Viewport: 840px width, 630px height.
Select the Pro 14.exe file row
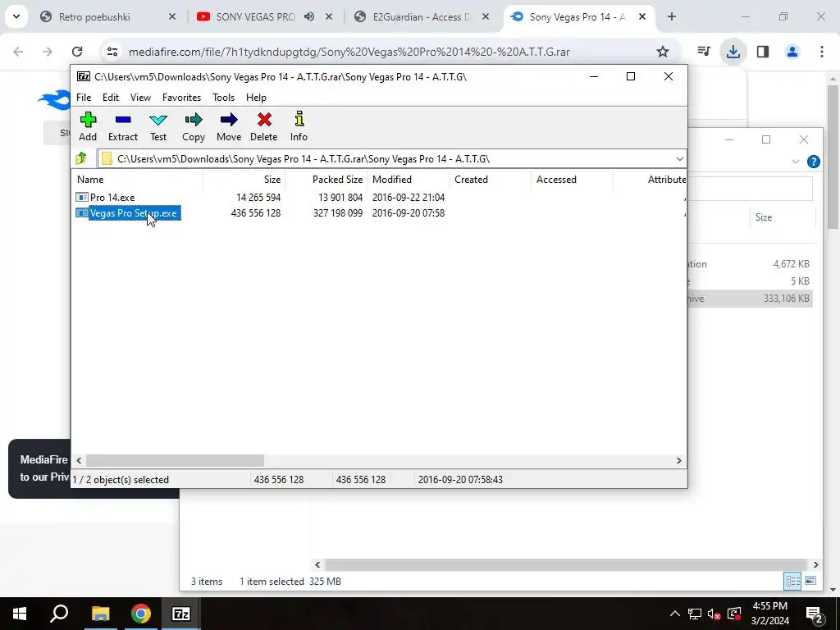tap(379, 197)
